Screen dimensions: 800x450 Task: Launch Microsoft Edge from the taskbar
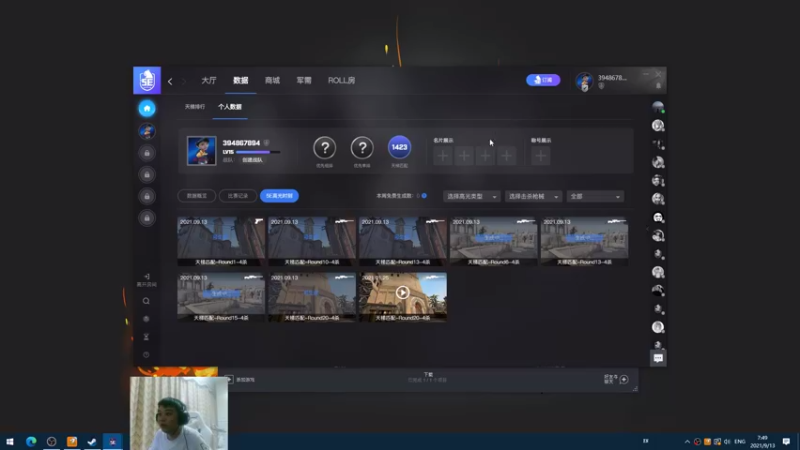tap(31, 441)
